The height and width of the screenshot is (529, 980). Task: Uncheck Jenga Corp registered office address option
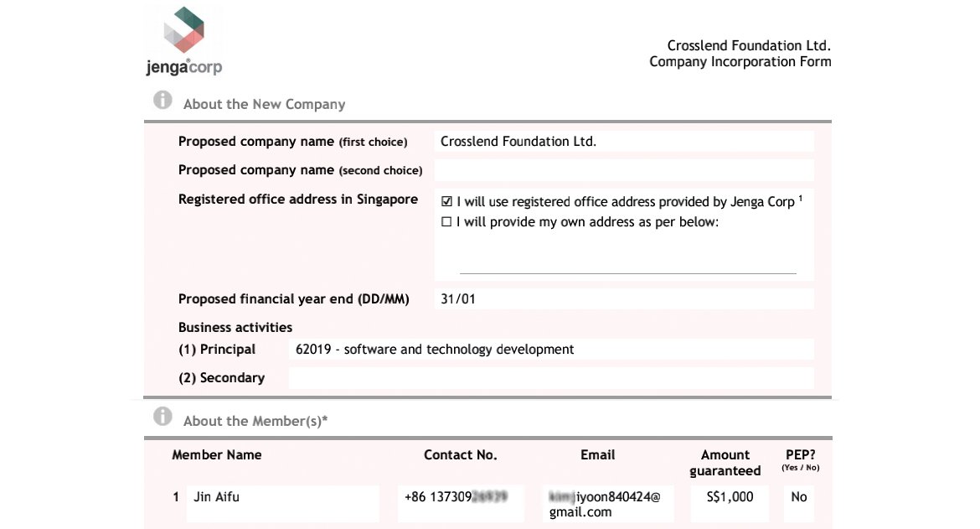(x=446, y=201)
